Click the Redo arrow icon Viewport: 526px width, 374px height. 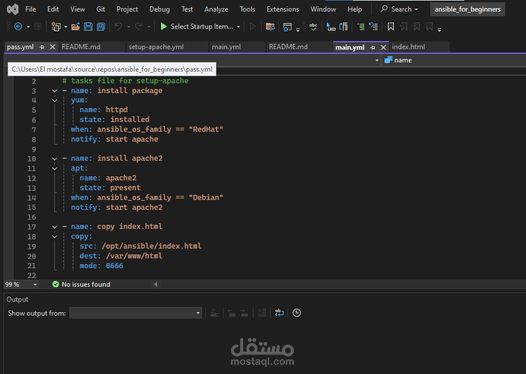(139, 26)
